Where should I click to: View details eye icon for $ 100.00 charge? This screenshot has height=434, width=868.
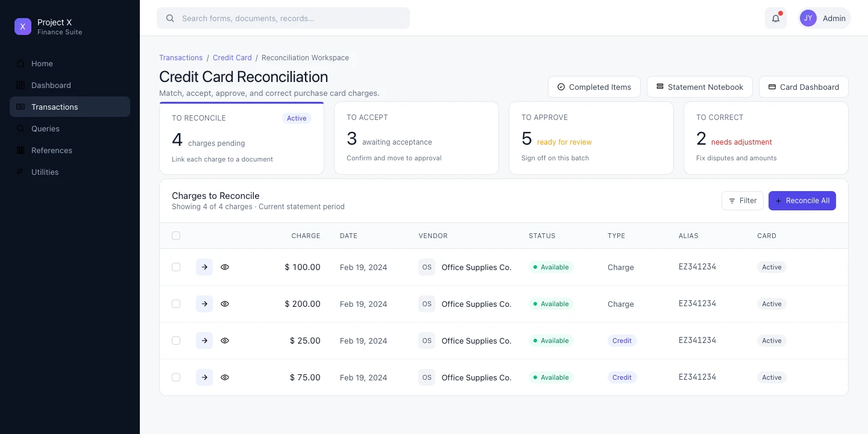click(x=225, y=267)
